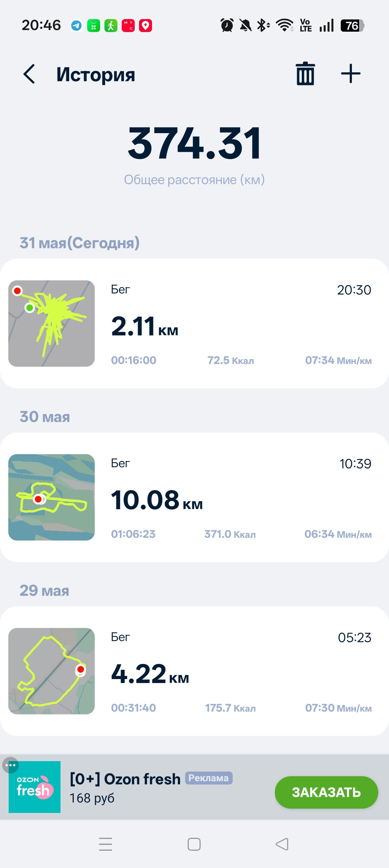Open the 4.22 км run record
This screenshot has width=389, height=868.
(x=194, y=671)
